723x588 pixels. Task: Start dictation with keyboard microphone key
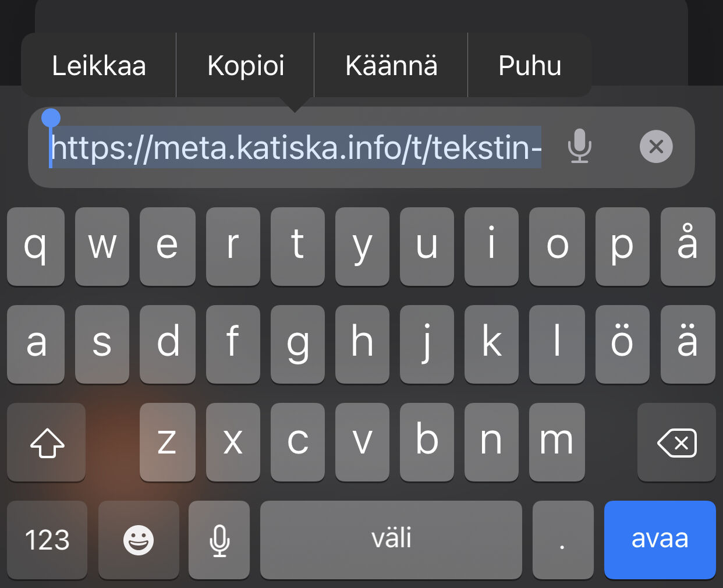click(x=219, y=540)
